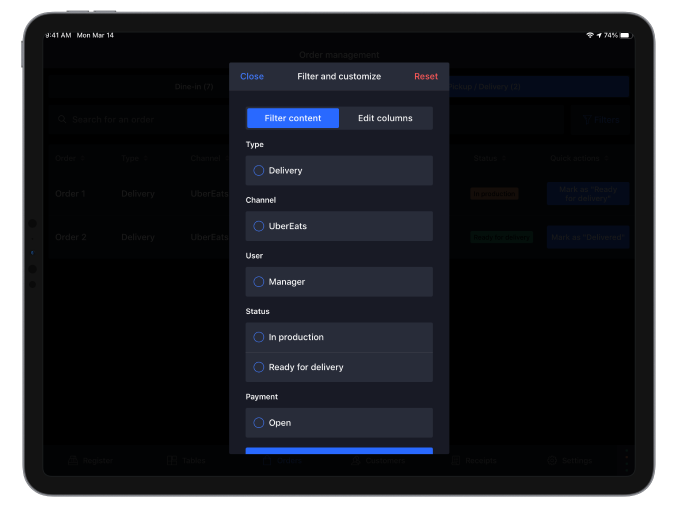Select the Delivery type radio option
This screenshot has height=509, width=678.
click(259, 171)
